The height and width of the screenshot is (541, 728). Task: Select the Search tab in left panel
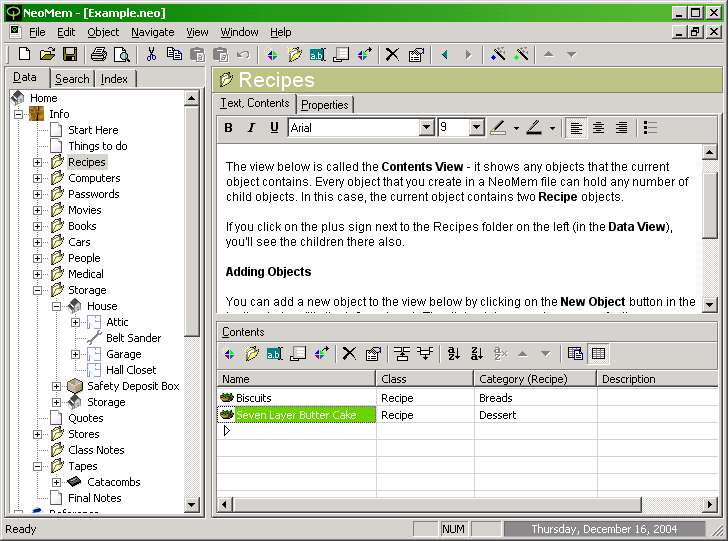tap(72, 79)
